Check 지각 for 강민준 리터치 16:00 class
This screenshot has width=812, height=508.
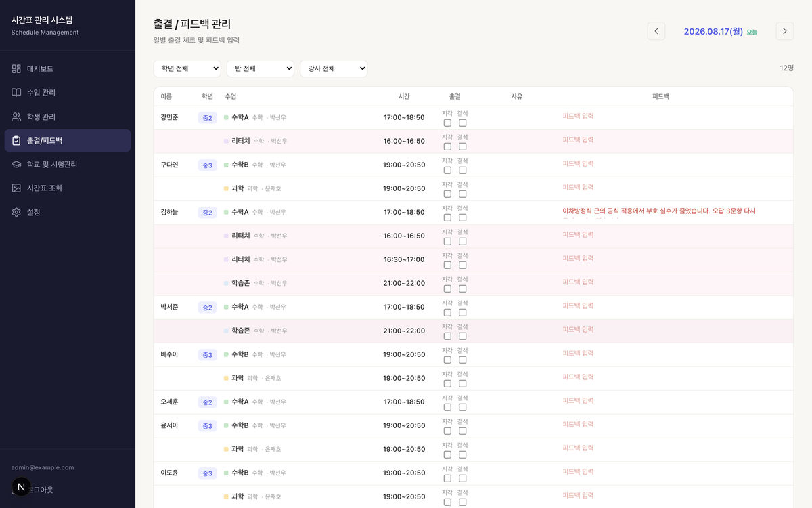[x=447, y=146]
